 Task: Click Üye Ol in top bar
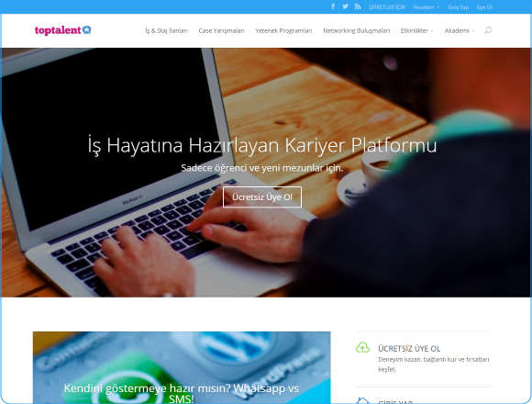coord(484,7)
